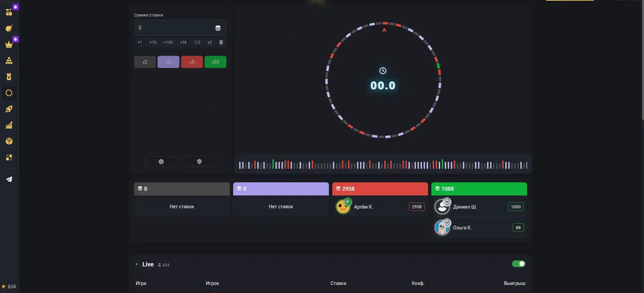This screenshot has width=644, height=293.
Task: Open the rising bar chart game icon
Action: (9, 125)
